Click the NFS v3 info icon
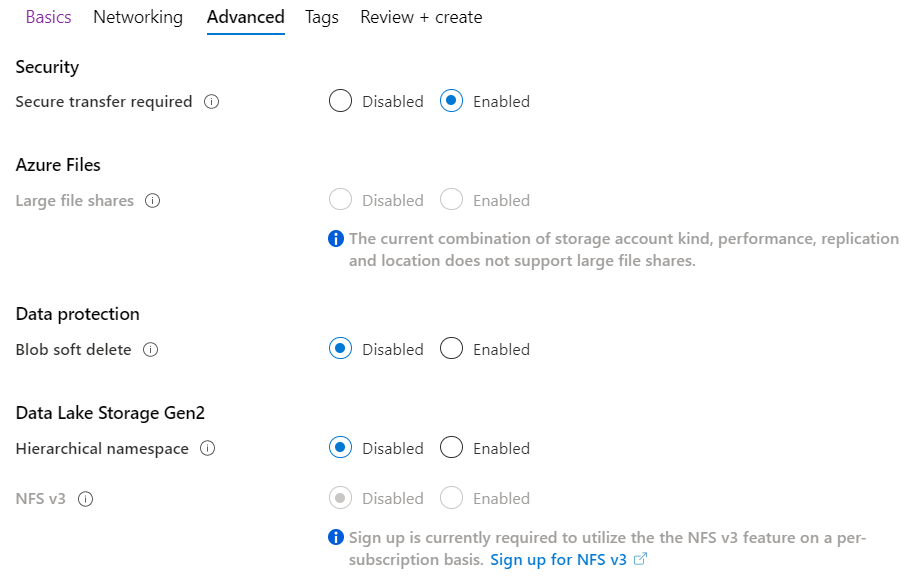Image resolution: width=908 pixels, height=582 pixels. coord(86,499)
